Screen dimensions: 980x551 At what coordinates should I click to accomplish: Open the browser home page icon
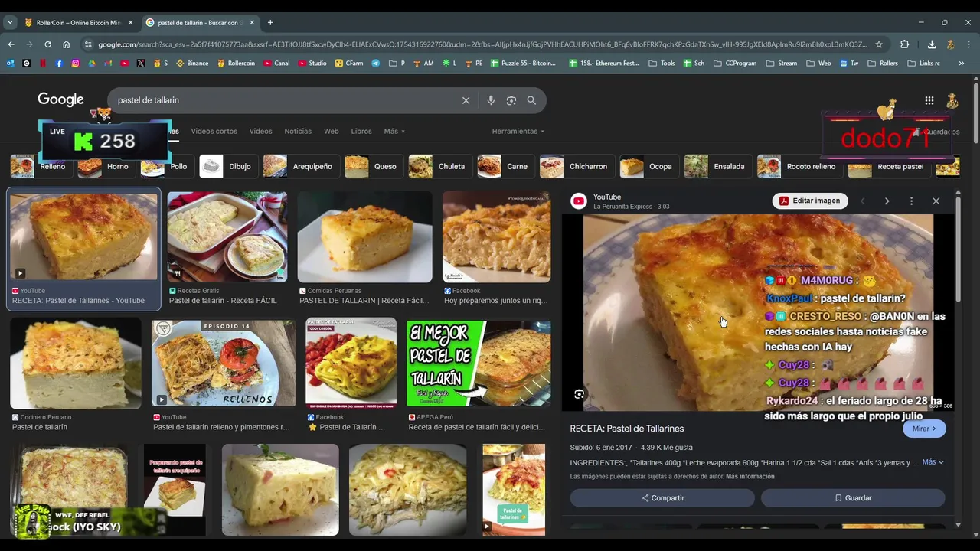(66, 44)
